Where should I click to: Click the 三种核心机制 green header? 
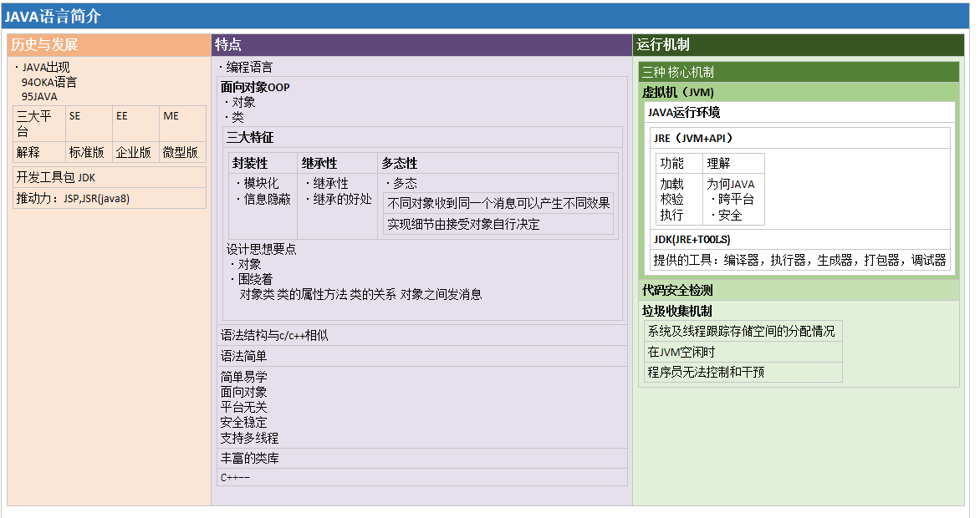pyautogui.click(x=798, y=72)
